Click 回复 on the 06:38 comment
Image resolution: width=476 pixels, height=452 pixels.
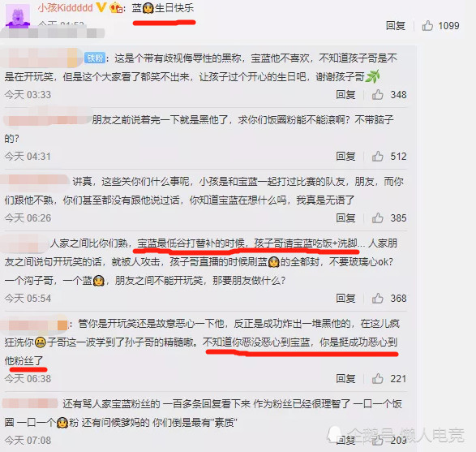click(345, 379)
